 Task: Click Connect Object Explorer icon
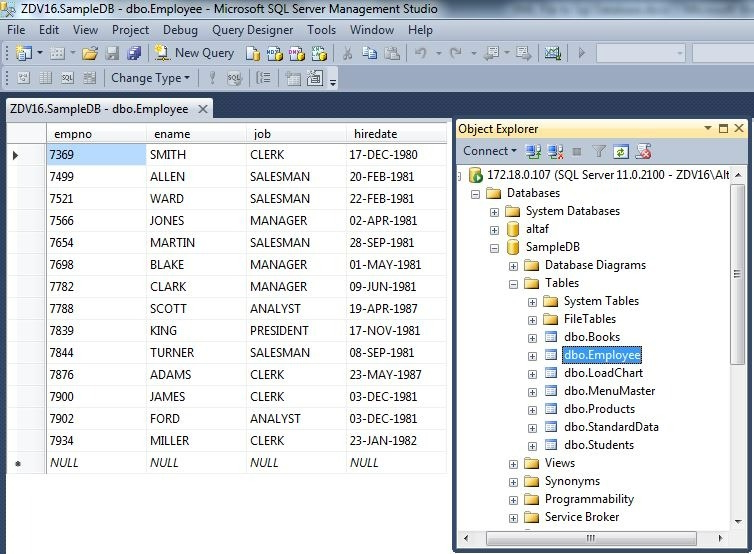533,152
